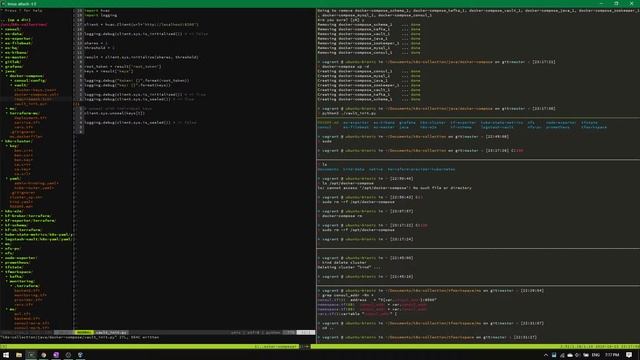Select the tfstate/ folder

[x=14, y=267]
